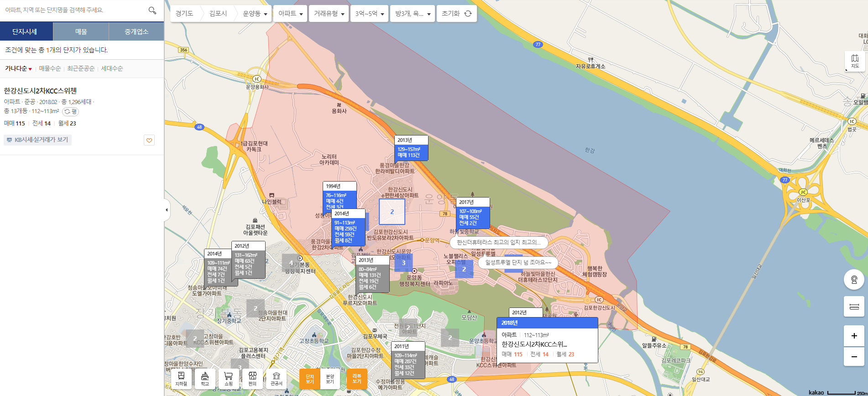Reset filters with 초기화 button
868x396 pixels.
tap(456, 14)
